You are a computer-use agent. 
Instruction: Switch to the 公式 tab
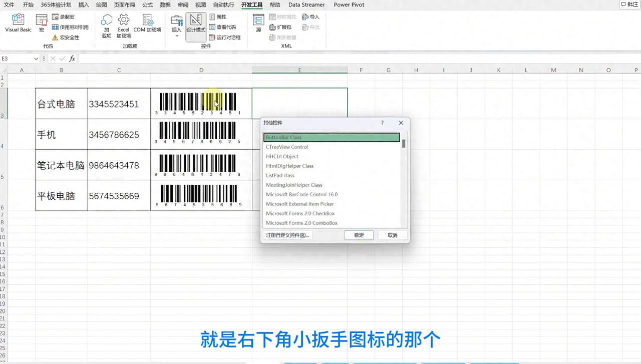click(x=147, y=5)
